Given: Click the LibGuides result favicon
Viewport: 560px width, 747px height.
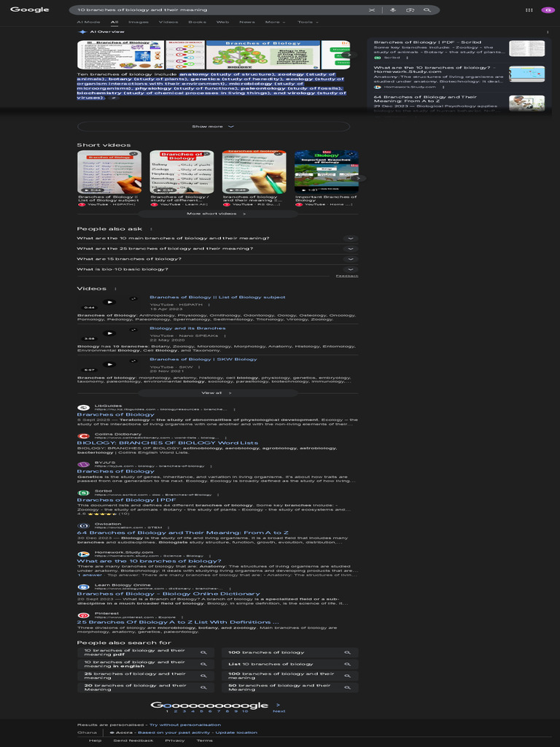Looking at the screenshot, I should coord(83,408).
